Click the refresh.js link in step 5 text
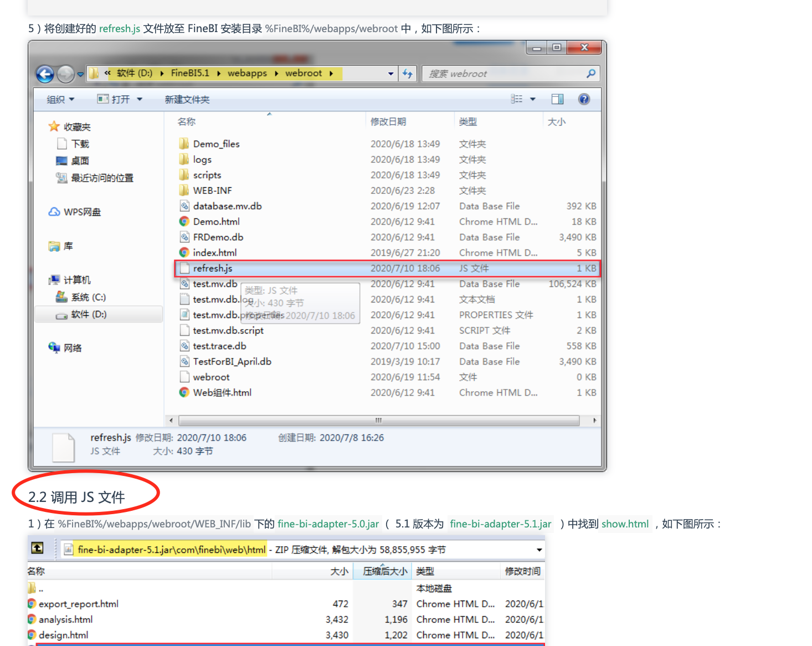Image resolution: width=812 pixels, height=646 pixels. [x=120, y=28]
